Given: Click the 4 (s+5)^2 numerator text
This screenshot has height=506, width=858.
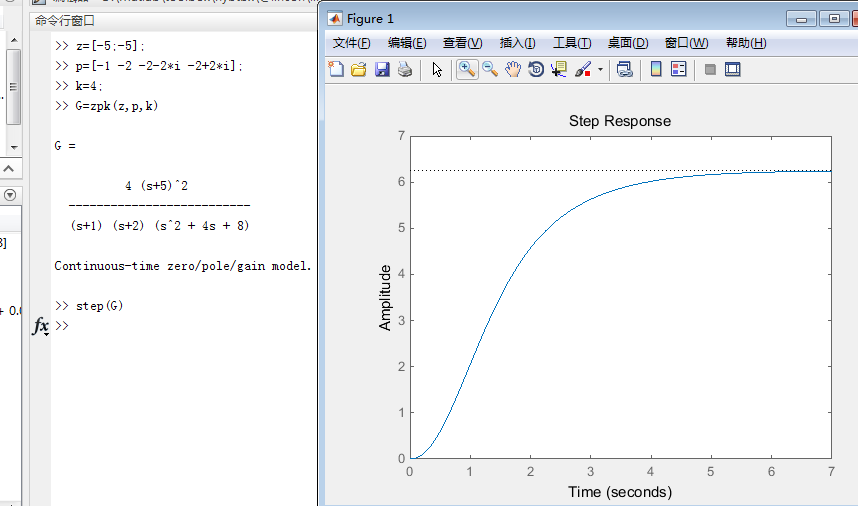Looking at the screenshot, I should (156, 185).
